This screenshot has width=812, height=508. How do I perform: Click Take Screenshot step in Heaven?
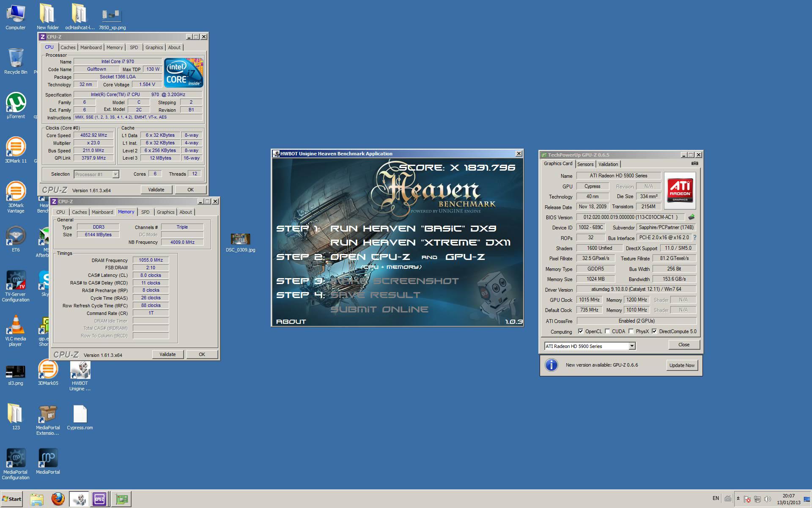pos(394,281)
